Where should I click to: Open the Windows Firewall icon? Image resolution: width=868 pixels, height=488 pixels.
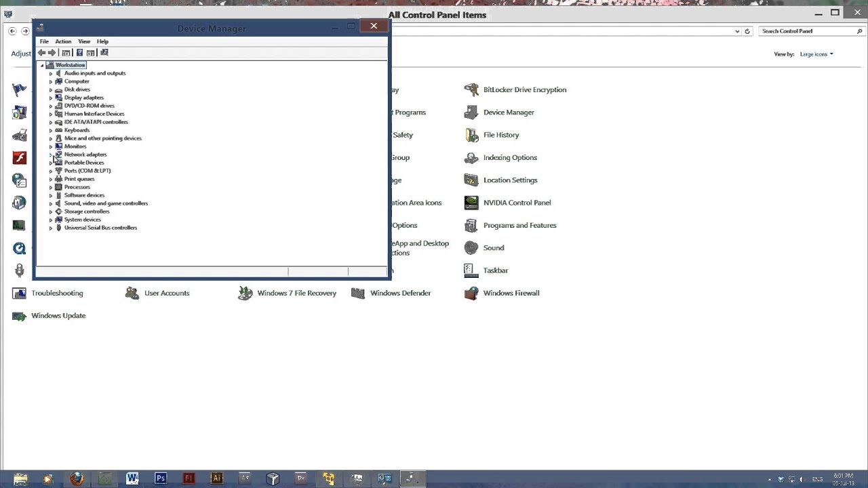point(471,293)
